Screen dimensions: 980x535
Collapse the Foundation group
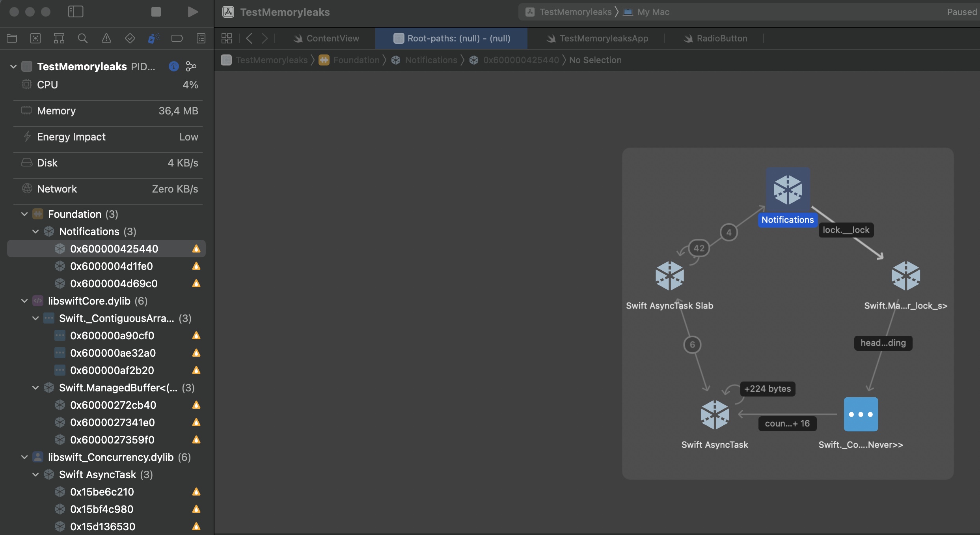coord(24,214)
